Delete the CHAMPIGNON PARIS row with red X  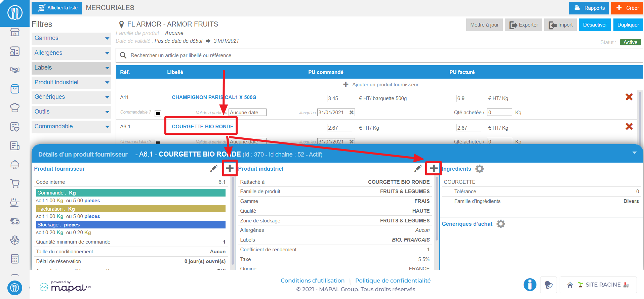pos(629,97)
